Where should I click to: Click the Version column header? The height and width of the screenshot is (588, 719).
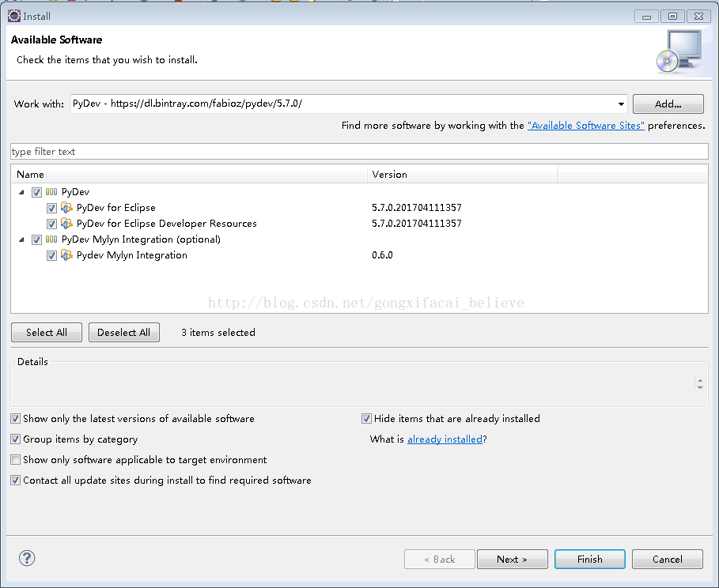pos(463,175)
